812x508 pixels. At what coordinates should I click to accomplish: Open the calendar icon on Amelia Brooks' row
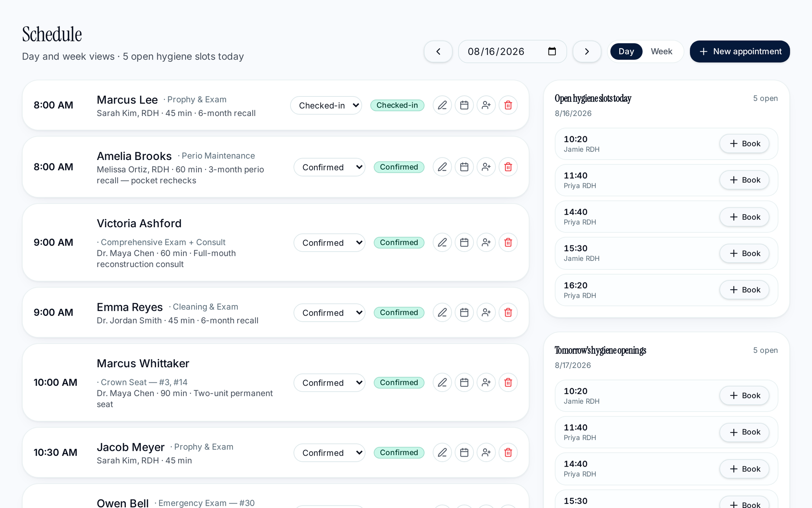tap(464, 167)
